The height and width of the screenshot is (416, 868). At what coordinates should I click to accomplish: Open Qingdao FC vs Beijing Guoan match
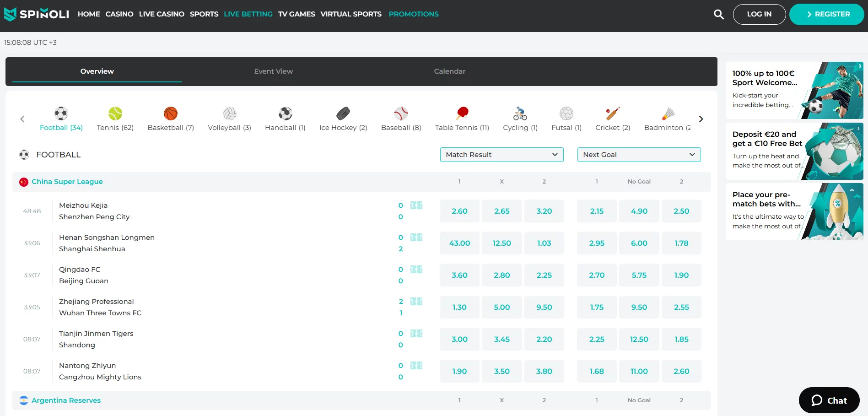(84, 275)
